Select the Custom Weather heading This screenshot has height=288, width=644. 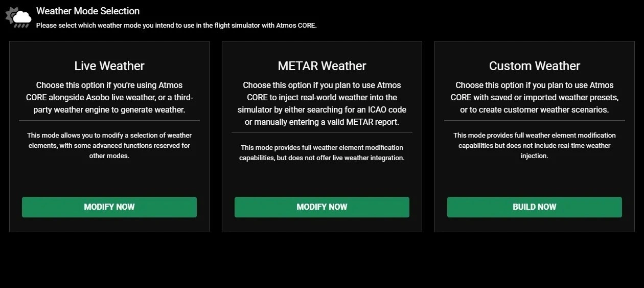535,66
